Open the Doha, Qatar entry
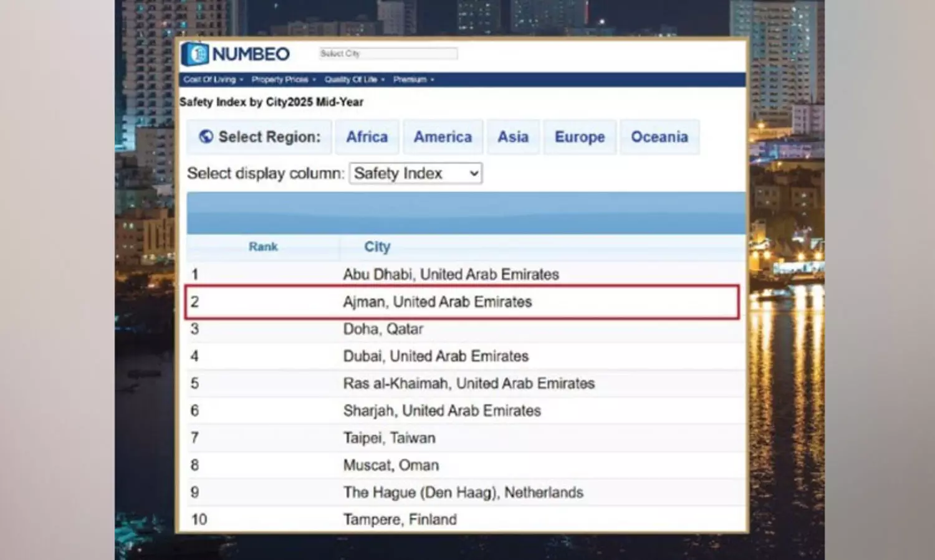 coord(383,329)
